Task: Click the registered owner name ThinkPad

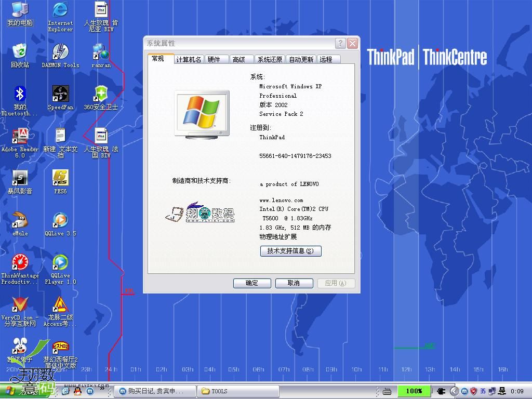Action: click(272, 137)
